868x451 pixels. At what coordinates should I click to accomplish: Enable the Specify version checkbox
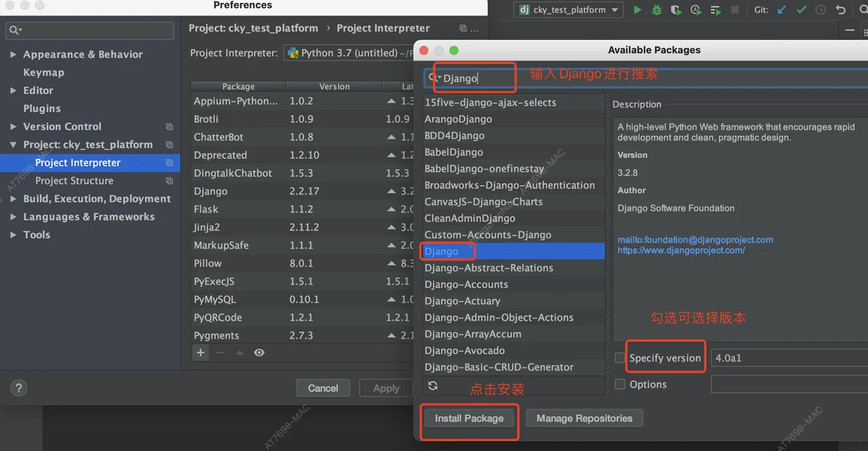(620, 358)
